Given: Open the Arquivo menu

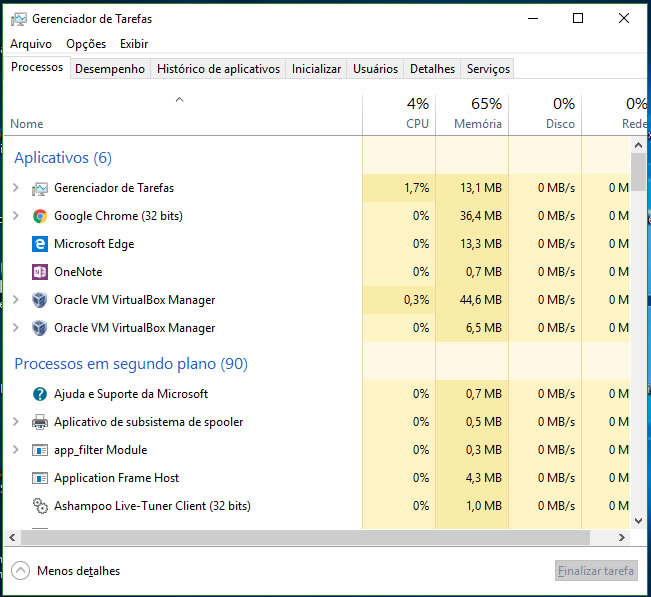Looking at the screenshot, I should [31, 44].
